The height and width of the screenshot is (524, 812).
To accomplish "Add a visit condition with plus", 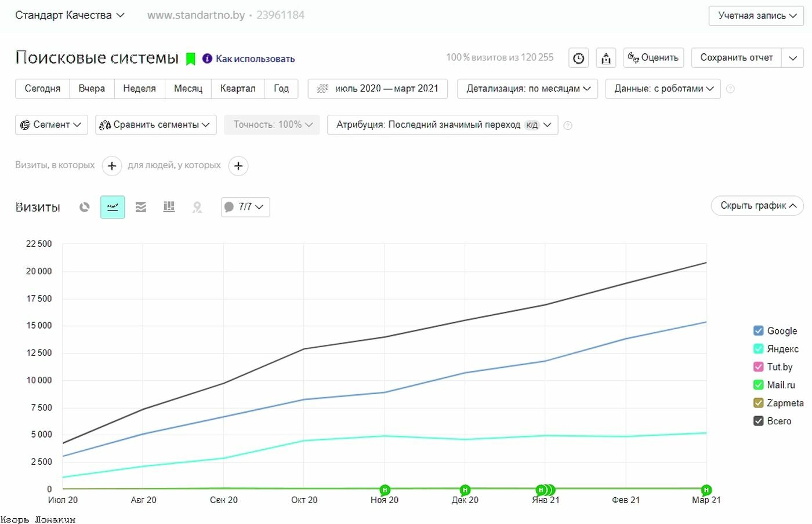I will 112,166.
